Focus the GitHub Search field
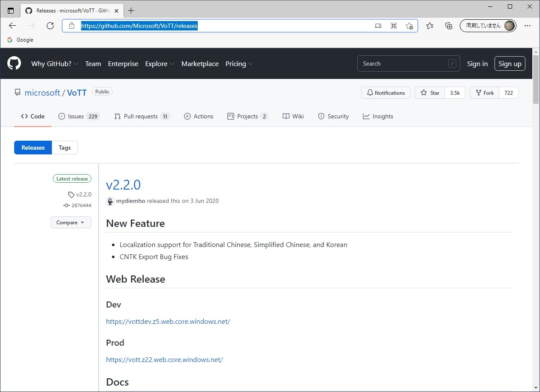This screenshot has height=392, width=540. (408, 63)
